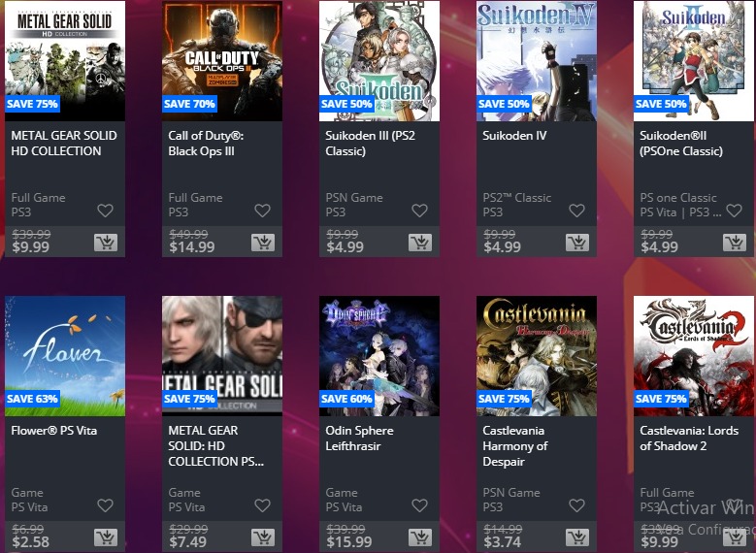Add Call of Duty Black Ops III to cart
This screenshot has width=756, height=553.
click(263, 243)
